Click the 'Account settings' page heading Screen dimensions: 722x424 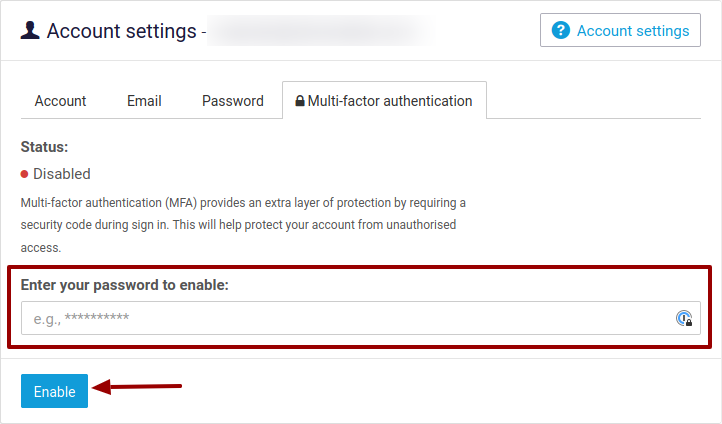pos(122,31)
